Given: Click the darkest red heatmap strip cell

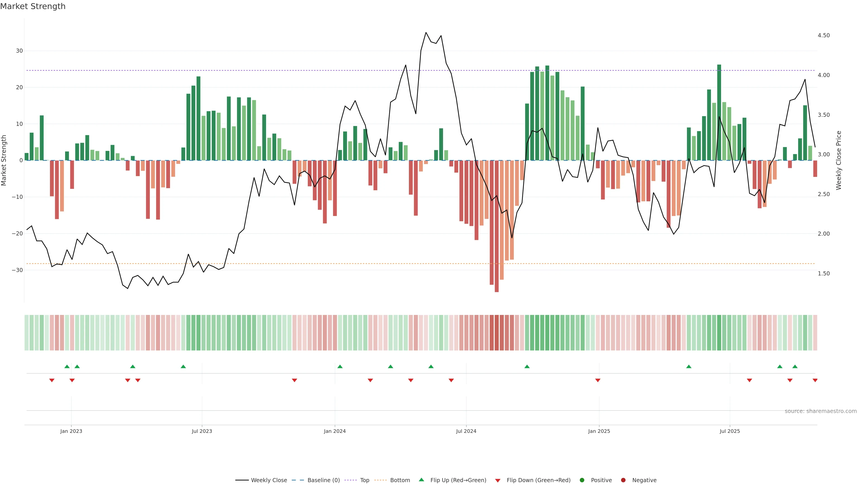Looking at the screenshot, I should point(497,333).
